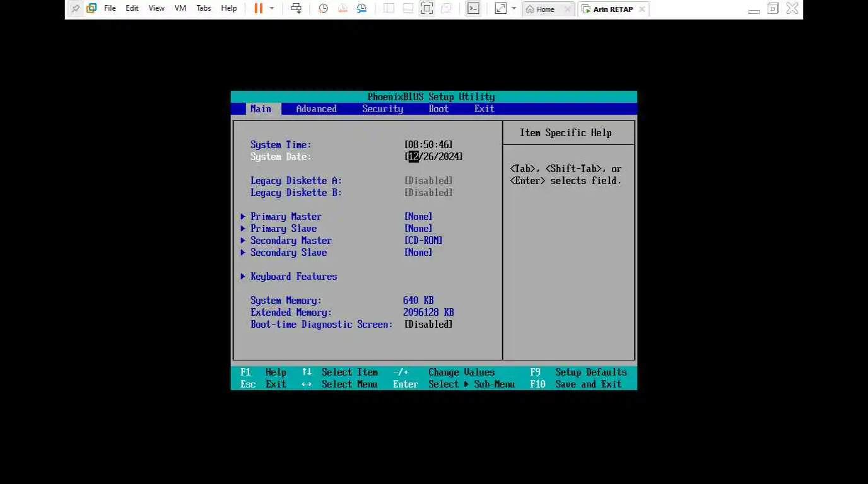Screen dimensions: 868x484
Task: Open the console view icon
Action: point(473,9)
